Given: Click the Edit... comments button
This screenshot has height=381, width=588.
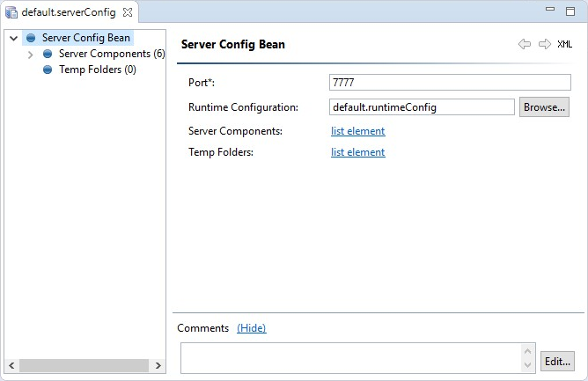Looking at the screenshot, I should click(556, 361).
